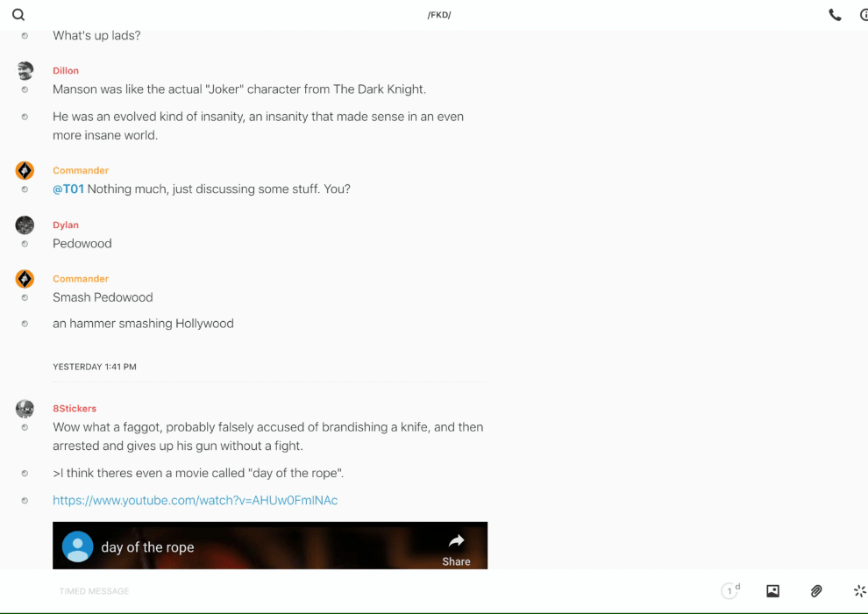Click the 8Stickers user avatar

point(25,408)
